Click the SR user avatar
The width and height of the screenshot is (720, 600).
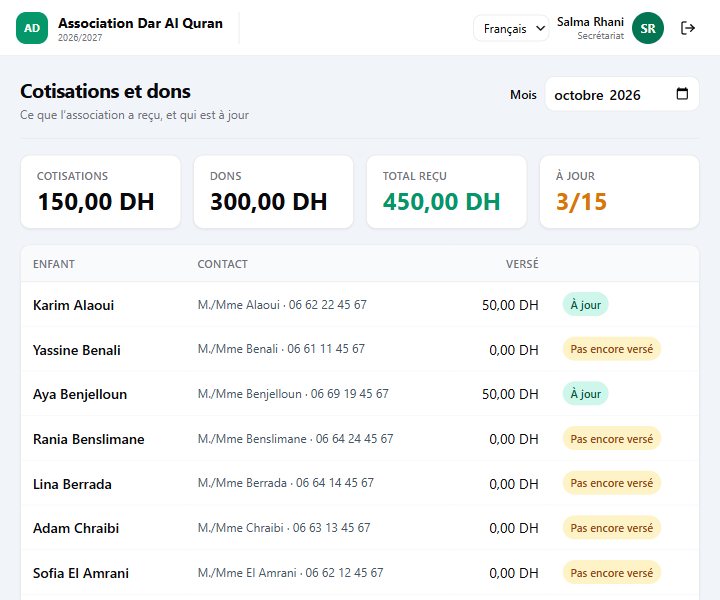(647, 28)
